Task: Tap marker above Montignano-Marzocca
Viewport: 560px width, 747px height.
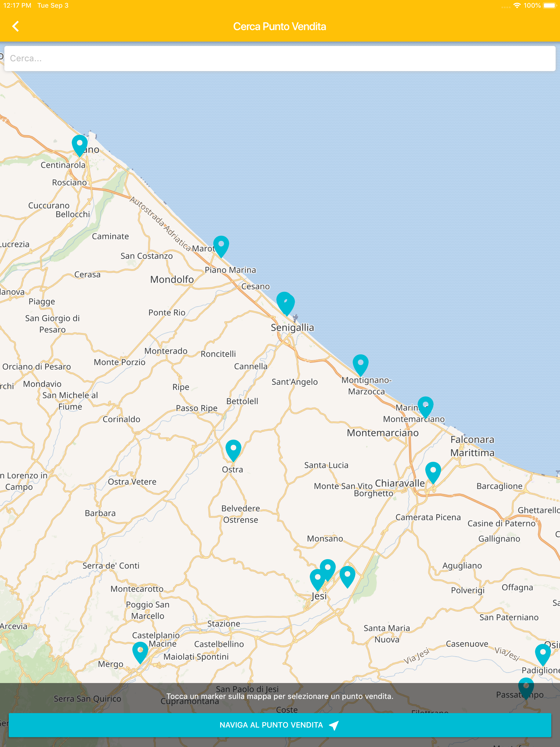Action: click(x=360, y=364)
